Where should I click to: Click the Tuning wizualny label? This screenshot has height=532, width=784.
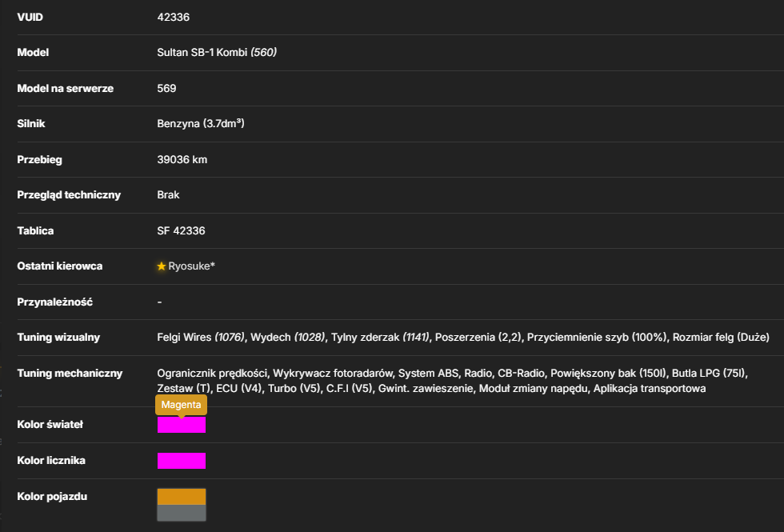[x=58, y=337]
